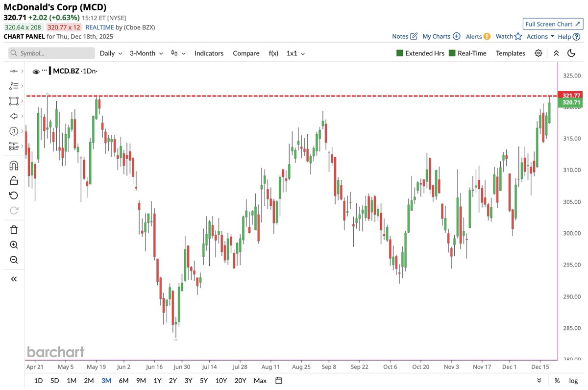This screenshot has height=390, width=588.
Task: Click the red 321.77 price line label
Action: click(571, 96)
